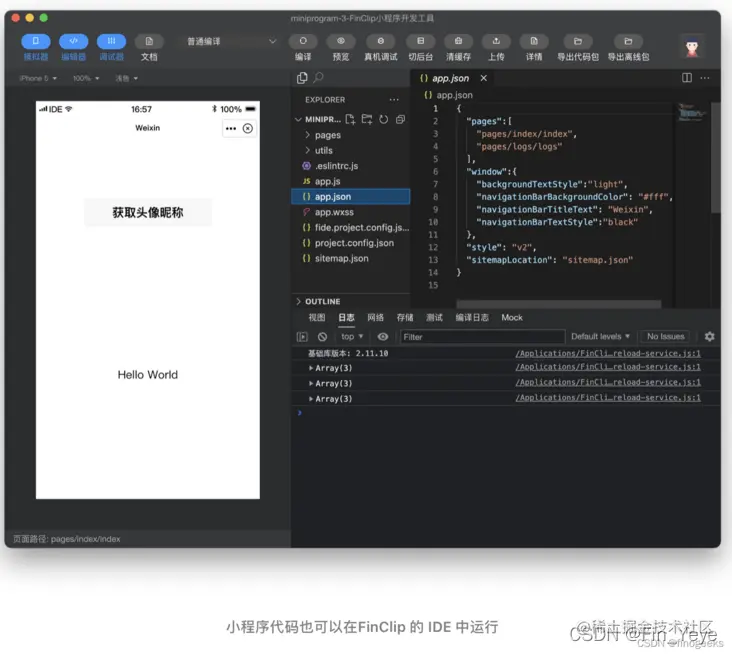
Task: Open the 100% zoom level dropdown
Action: tap(86, 78)
